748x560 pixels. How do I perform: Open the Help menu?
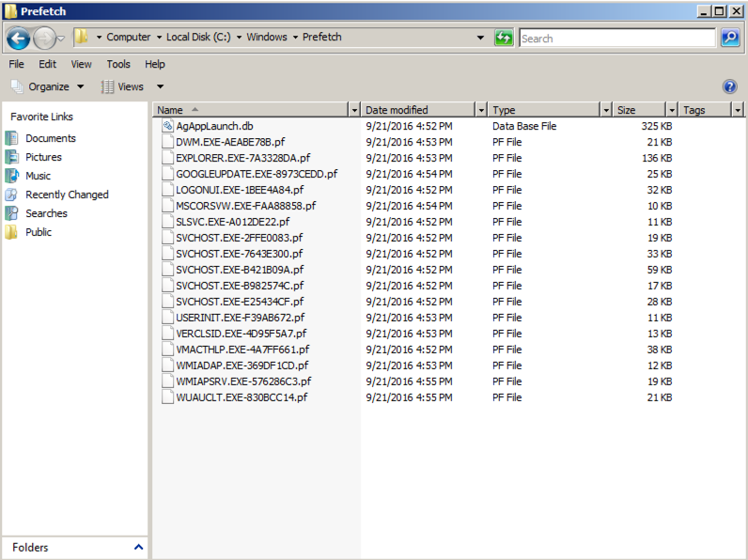pos(154,64)
